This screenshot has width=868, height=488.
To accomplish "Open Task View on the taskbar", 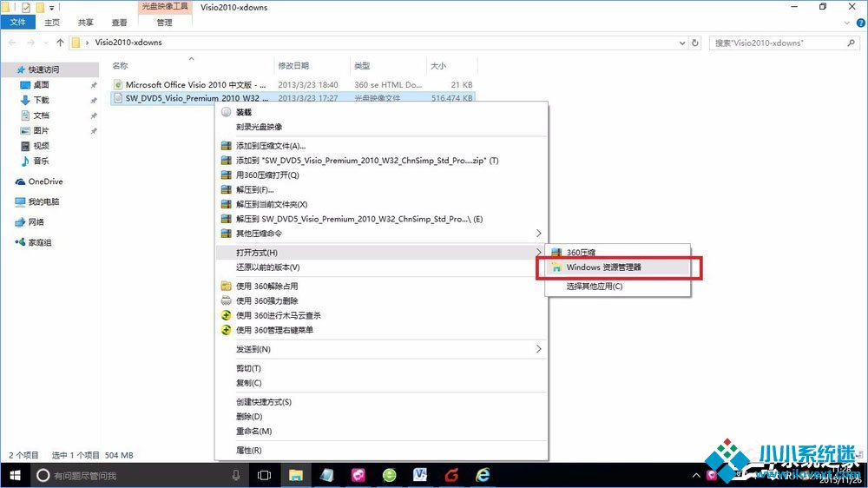I will (265, 475).
